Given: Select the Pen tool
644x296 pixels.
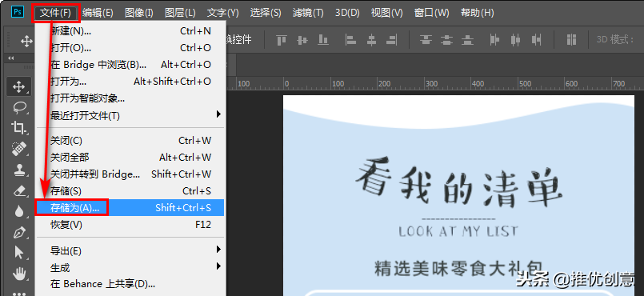Looking at the screenshot, I should pos(19,232).
